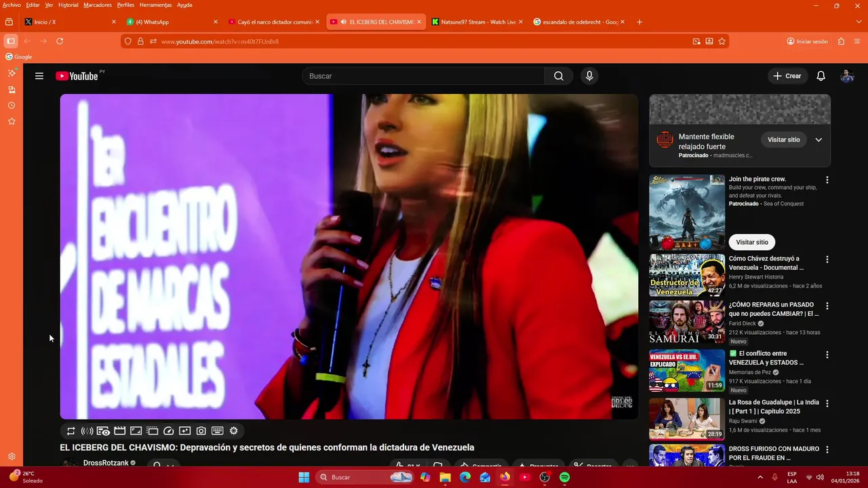
Task: Open Cómo Chávez destruyó a Venezuela thumbnail
Action: (687, 275)
